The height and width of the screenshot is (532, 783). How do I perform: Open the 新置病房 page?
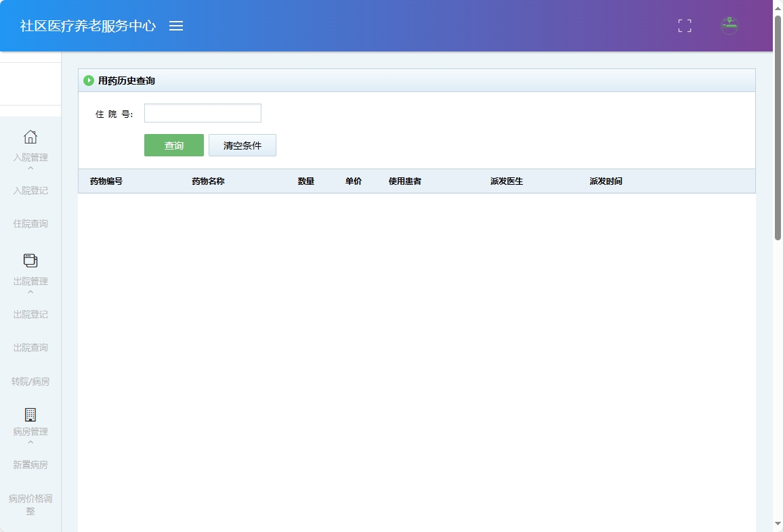point(30,464)
